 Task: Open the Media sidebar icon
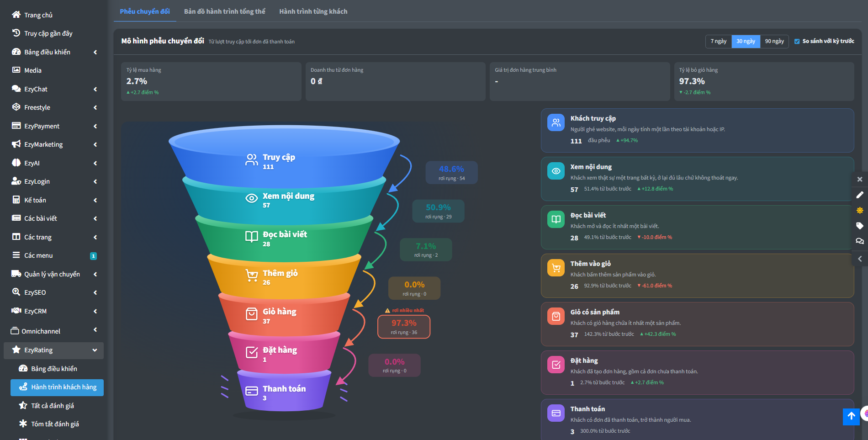(x=16, y=70)
